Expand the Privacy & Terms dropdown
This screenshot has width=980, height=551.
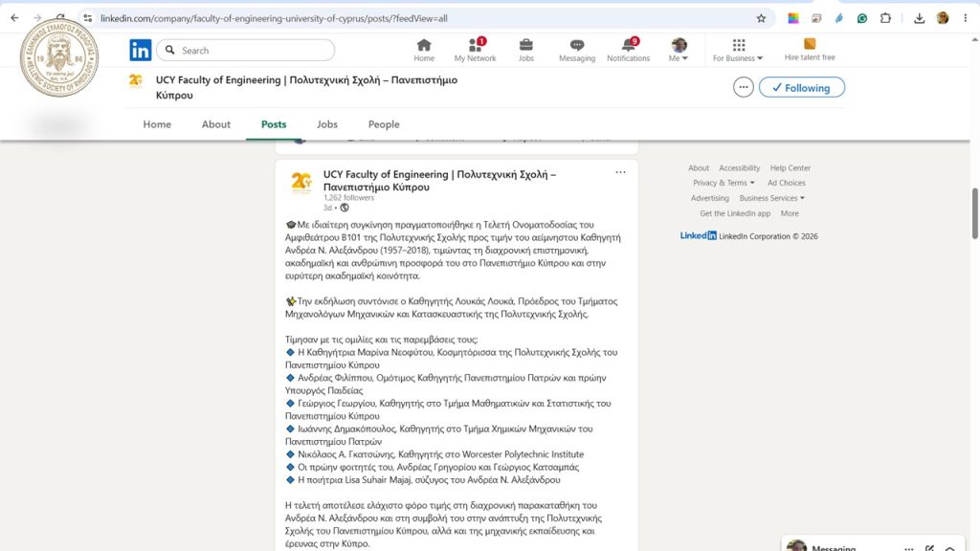[724, 183]
